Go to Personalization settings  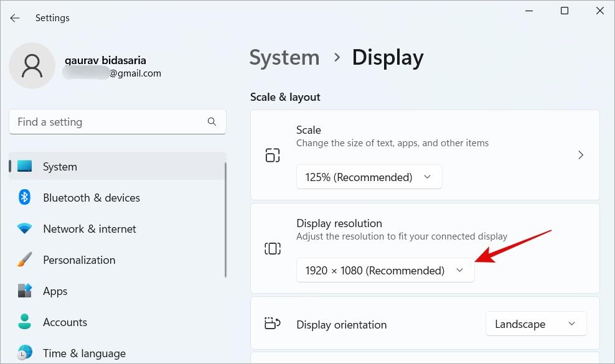coord(117,259)
